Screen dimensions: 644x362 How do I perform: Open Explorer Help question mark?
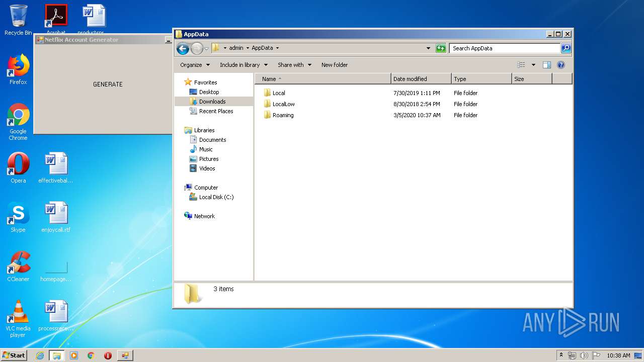point(561,65)
